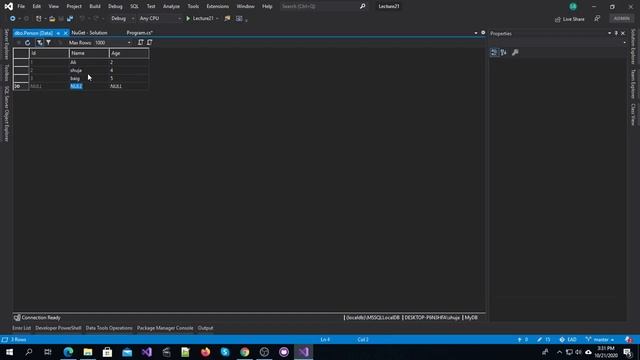Image resolution: width=640 pixels, height=360 pixels.
Task: Open the Package Manager Console tab
Action: tap(165, 328)
